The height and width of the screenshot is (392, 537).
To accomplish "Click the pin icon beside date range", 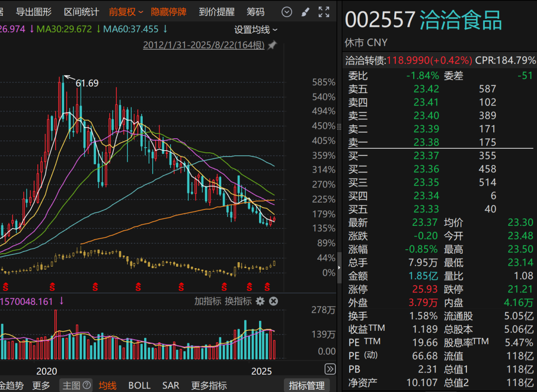I will tap(272, 45).
